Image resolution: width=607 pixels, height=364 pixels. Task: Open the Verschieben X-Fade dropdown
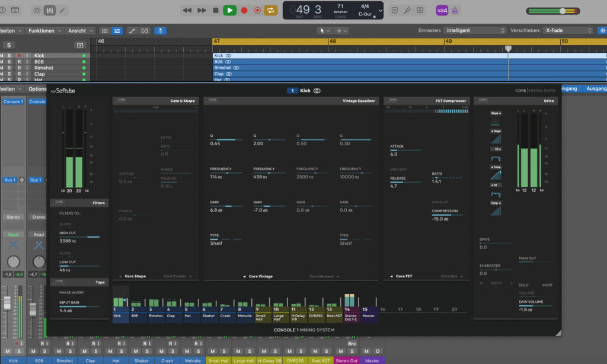click(x=567, y=31)
